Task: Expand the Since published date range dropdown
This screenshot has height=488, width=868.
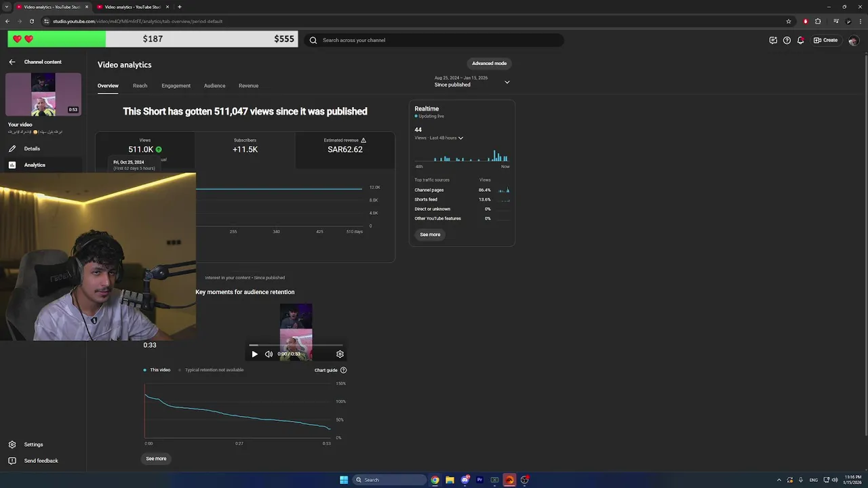Action: click(x=507, y=82)
